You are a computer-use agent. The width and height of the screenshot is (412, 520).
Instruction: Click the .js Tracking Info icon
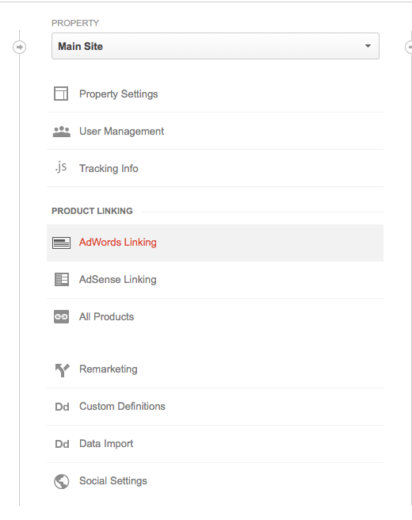(x=61, y=167)
